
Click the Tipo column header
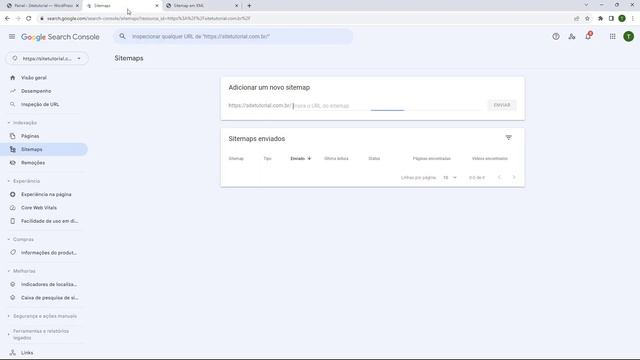(267, 158)
